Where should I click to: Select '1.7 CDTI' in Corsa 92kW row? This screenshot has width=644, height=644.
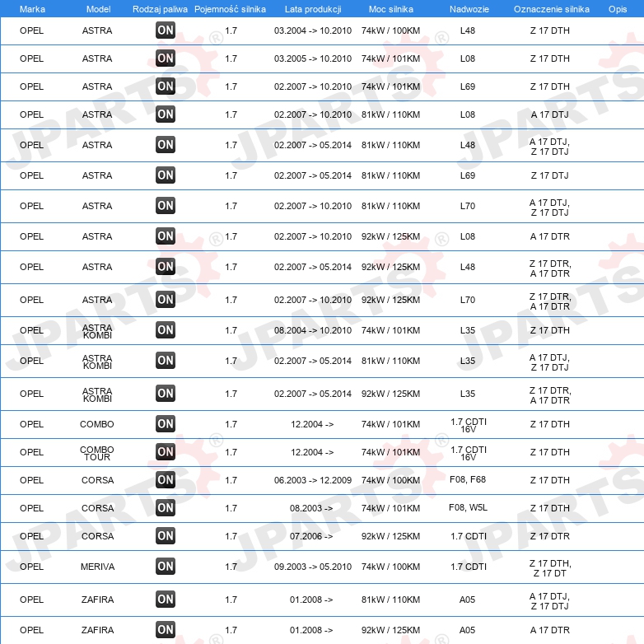(469, 536)
